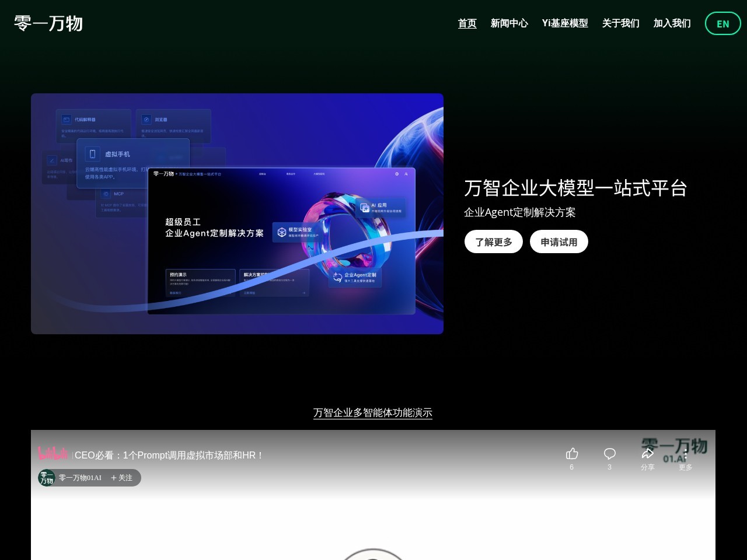Switch to the Yi基座模型 tab
The image size is (747, 560).
(x=564, y=23)
